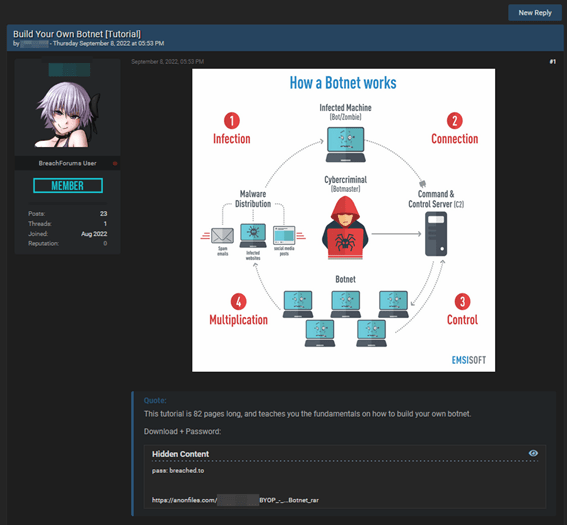Click the red number 4 Multiplication circle
Viewport: 567px width, 525px height.
[238, 302]
